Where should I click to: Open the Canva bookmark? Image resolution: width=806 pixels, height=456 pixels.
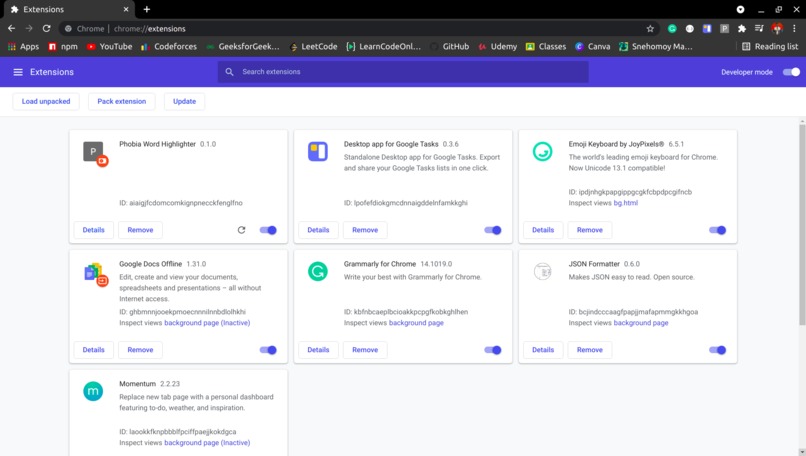pyautogui.click(x=593, y=46)
